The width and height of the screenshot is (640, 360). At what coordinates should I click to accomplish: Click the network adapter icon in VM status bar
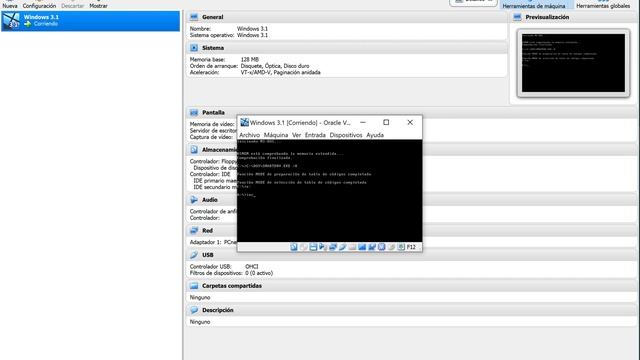tap(333, 247)
